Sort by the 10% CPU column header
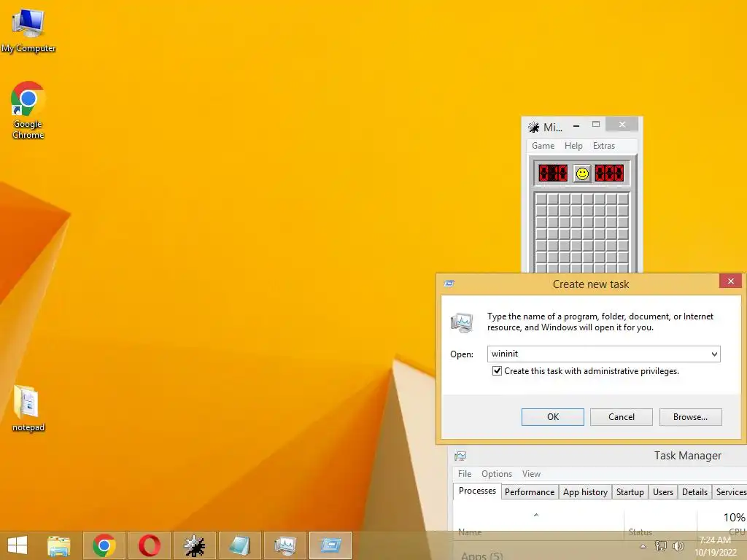 722,524
